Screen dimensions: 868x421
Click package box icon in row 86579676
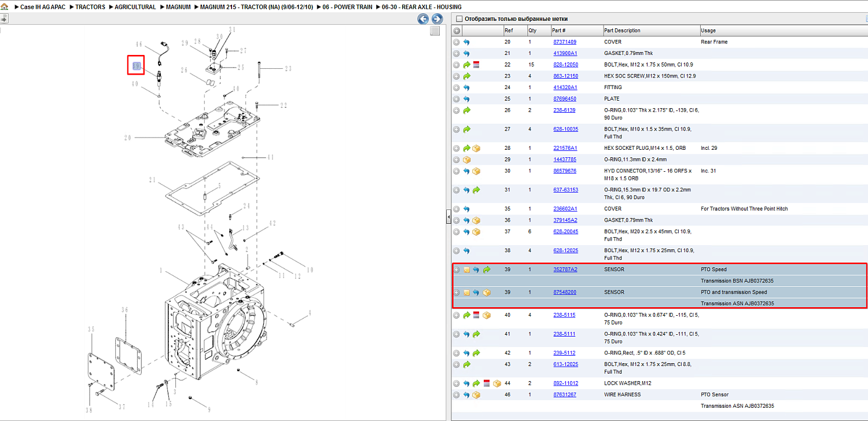(x=476, y=171)
